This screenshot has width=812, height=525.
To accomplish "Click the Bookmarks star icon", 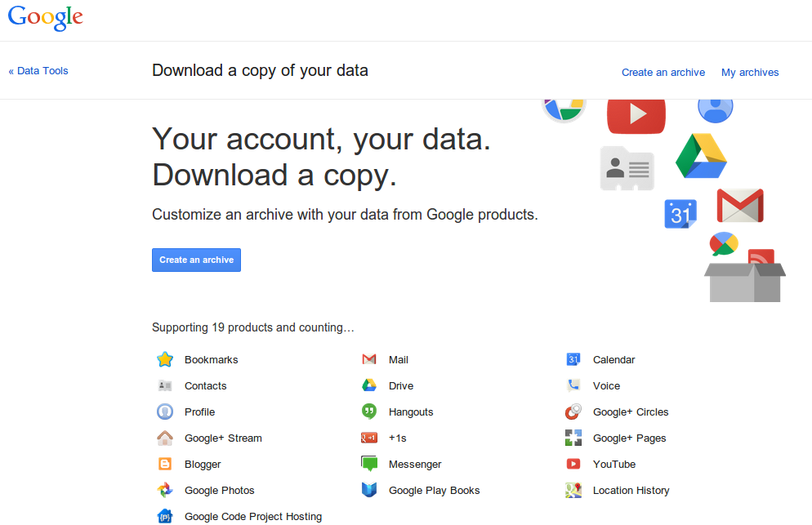I will pyautogui.click(x=165, y=359).
